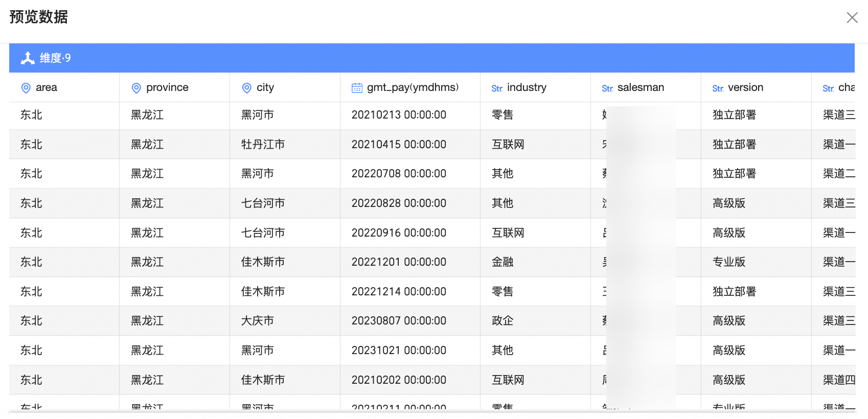Click the dimension tree icon beside 维度·9

(28, 58)
